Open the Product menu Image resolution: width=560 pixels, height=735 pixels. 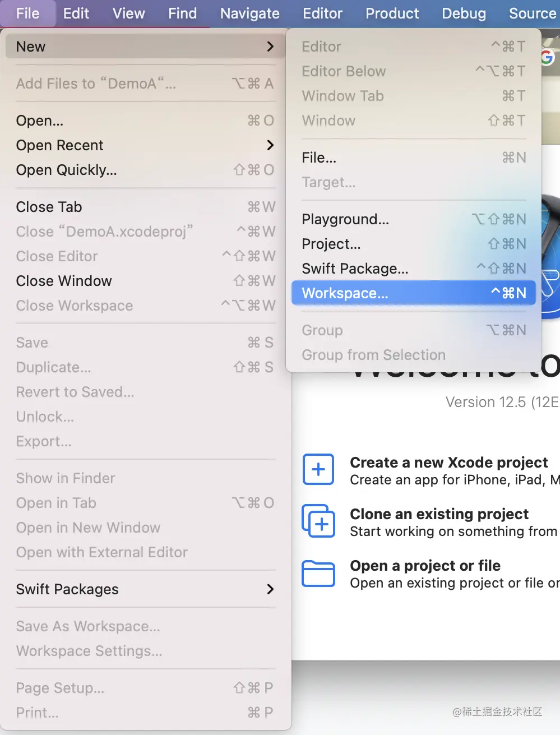coord(392,13)
